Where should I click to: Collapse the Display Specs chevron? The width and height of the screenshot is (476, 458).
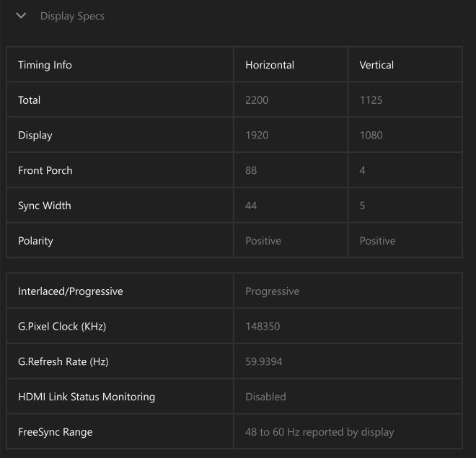click(21, 15)
